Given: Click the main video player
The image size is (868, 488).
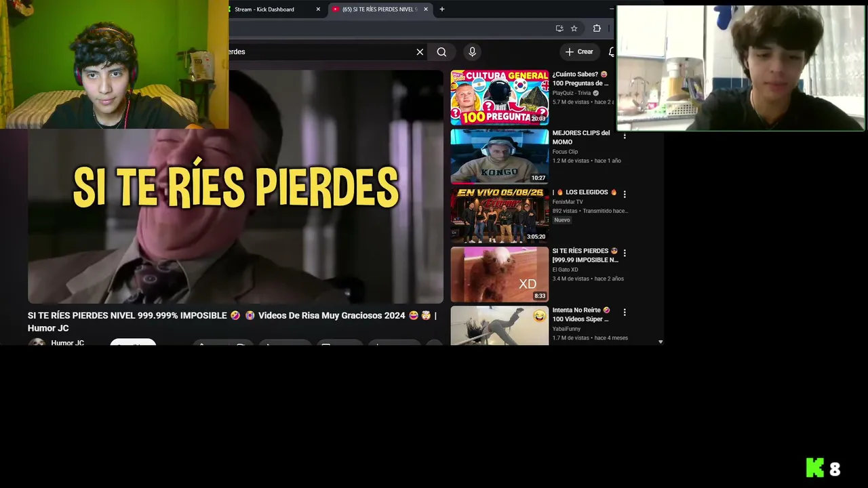Looking at the screenshot, I should [x=235, y=186].
